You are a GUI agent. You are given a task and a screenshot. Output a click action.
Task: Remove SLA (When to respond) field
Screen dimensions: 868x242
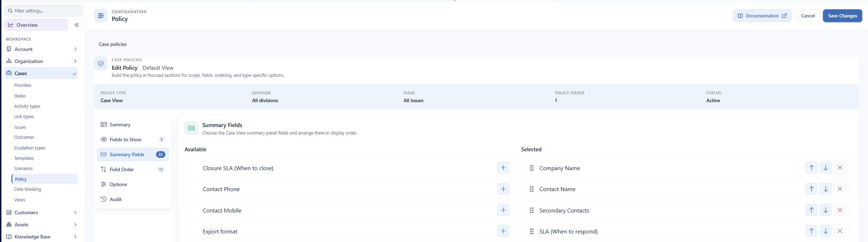840,231
